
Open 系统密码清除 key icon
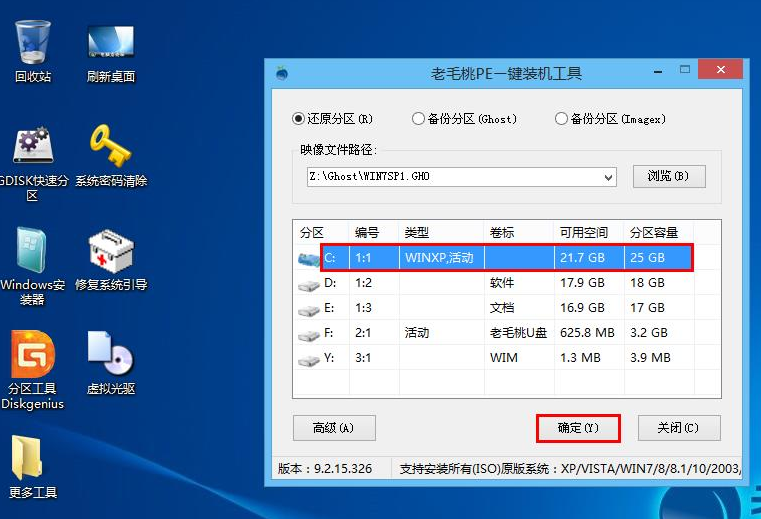[111, 156]
